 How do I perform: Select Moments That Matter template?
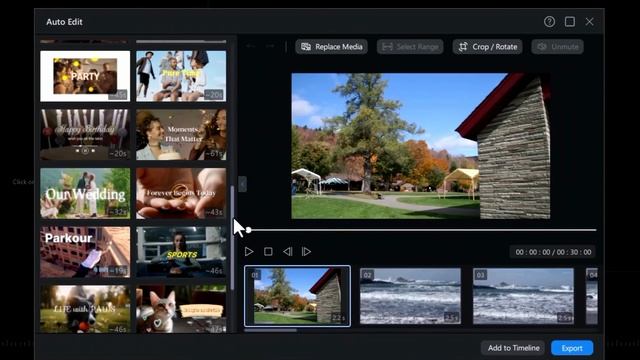pos(181,135)
